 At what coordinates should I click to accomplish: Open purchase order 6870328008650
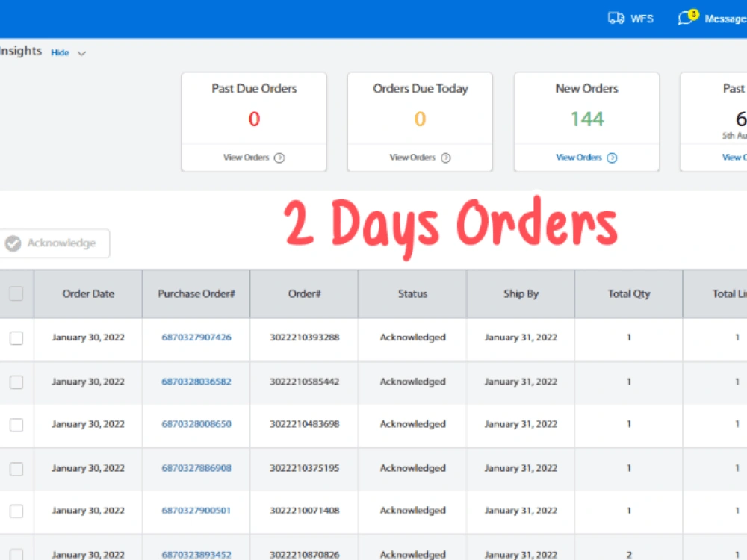(x=196, y=424)
